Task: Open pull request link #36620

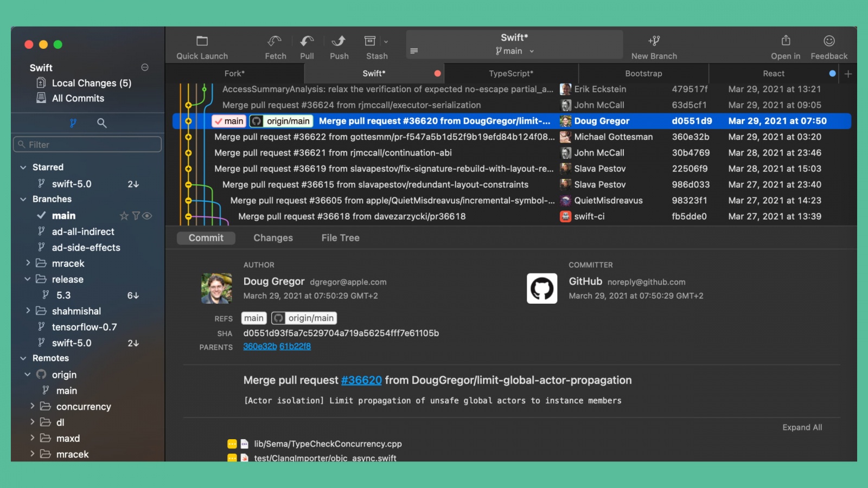Action: coord(361,380)
